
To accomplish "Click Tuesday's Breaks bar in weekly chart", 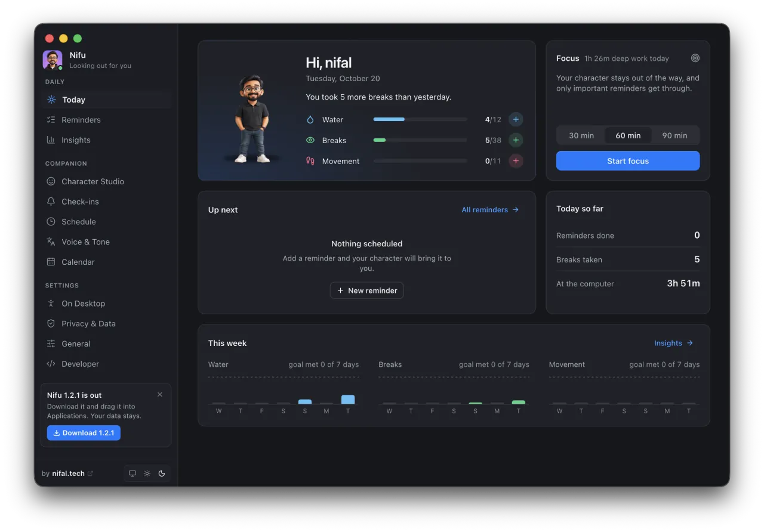I will point(519,402).
